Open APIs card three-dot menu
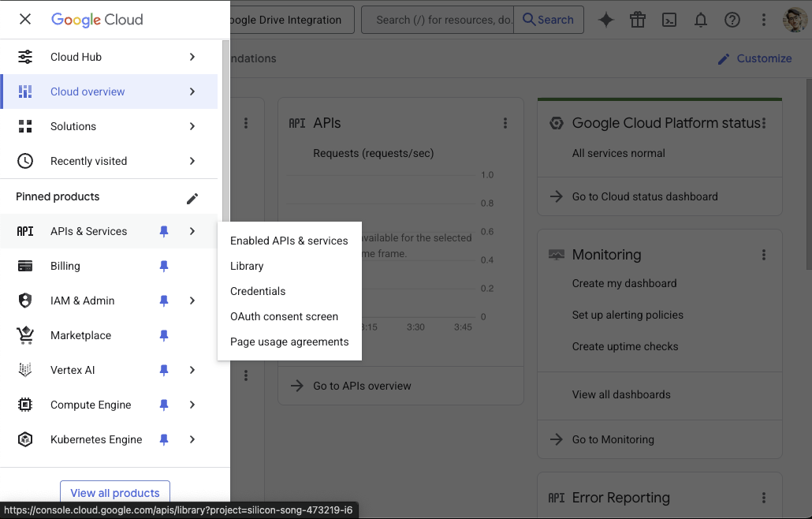 pos(505,123)
